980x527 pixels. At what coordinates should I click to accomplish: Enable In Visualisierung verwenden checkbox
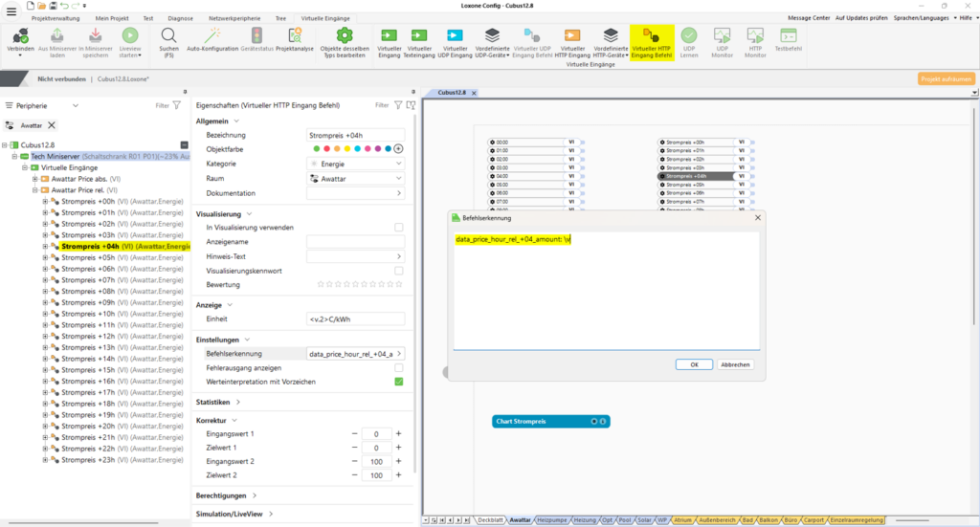pos(399,228)
